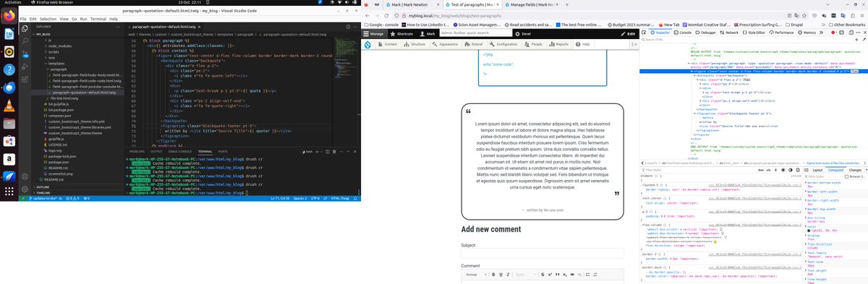Switch to OUTPUT panel tab in VS Code
The height and width of the screenshot is (284, 868).
pos(157,152)
